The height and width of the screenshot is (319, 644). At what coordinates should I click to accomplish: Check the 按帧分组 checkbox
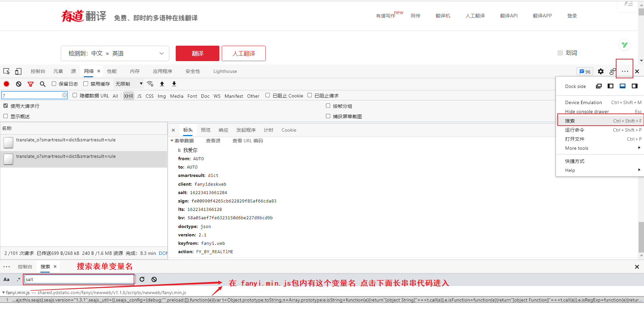click(x=328, y=106)
